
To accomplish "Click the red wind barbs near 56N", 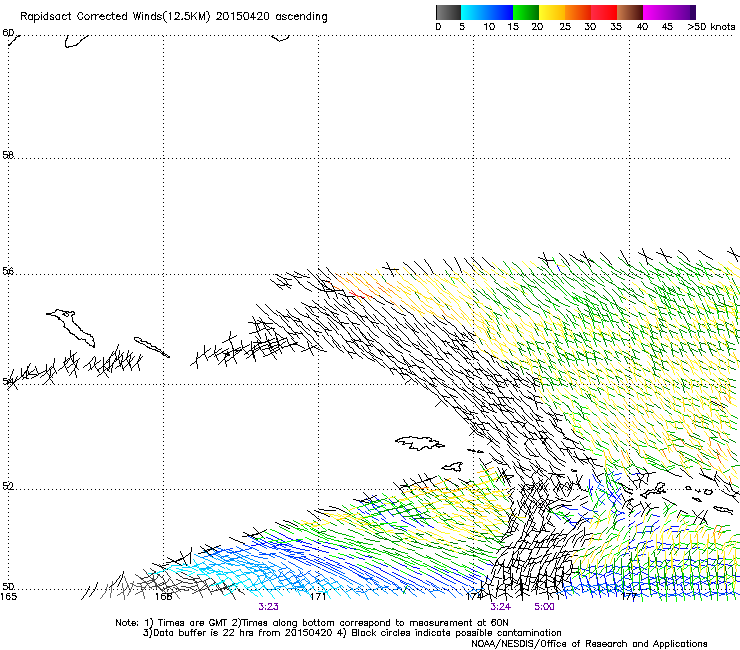I will (359, 294).
